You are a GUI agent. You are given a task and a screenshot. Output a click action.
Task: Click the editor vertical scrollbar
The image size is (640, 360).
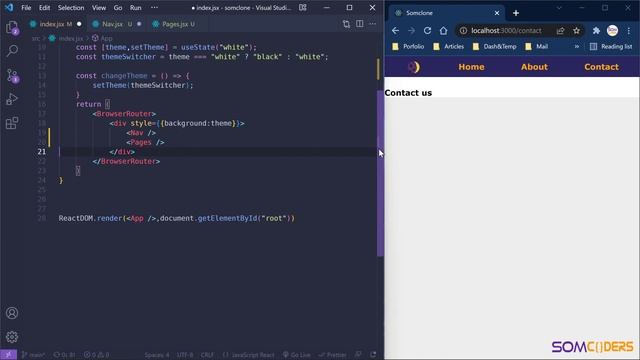(380, 173)
